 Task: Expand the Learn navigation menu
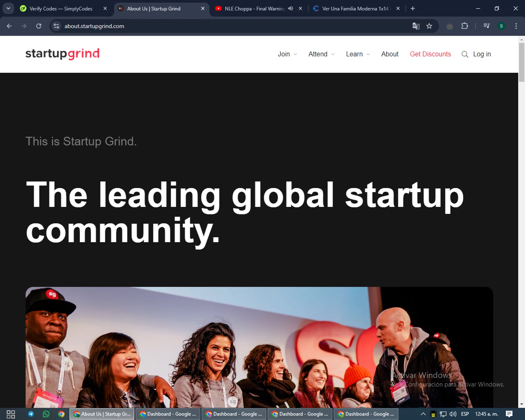(358, 54)
